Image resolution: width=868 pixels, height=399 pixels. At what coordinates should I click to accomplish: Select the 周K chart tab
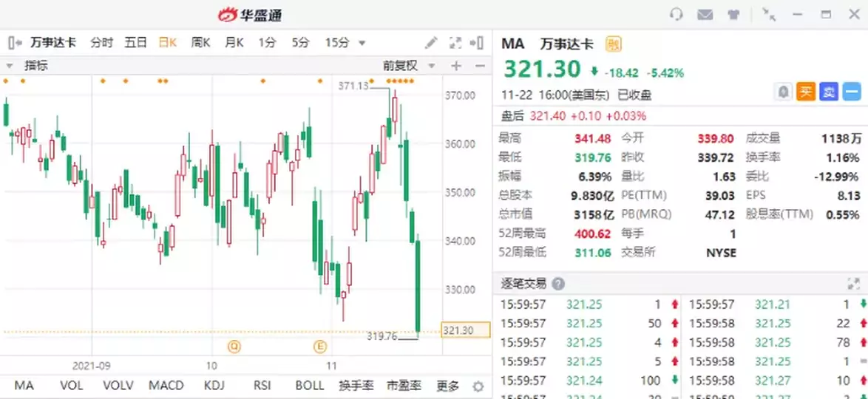(200, 43)
